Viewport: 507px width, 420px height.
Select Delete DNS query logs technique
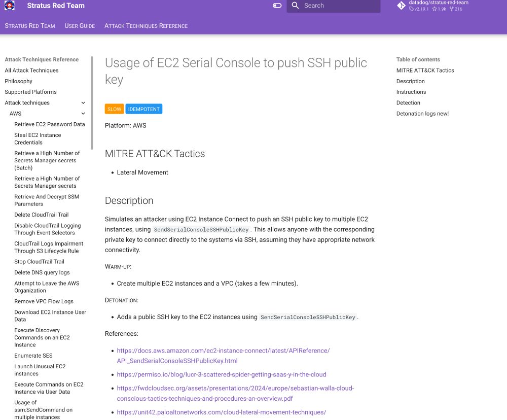(42, 272)
